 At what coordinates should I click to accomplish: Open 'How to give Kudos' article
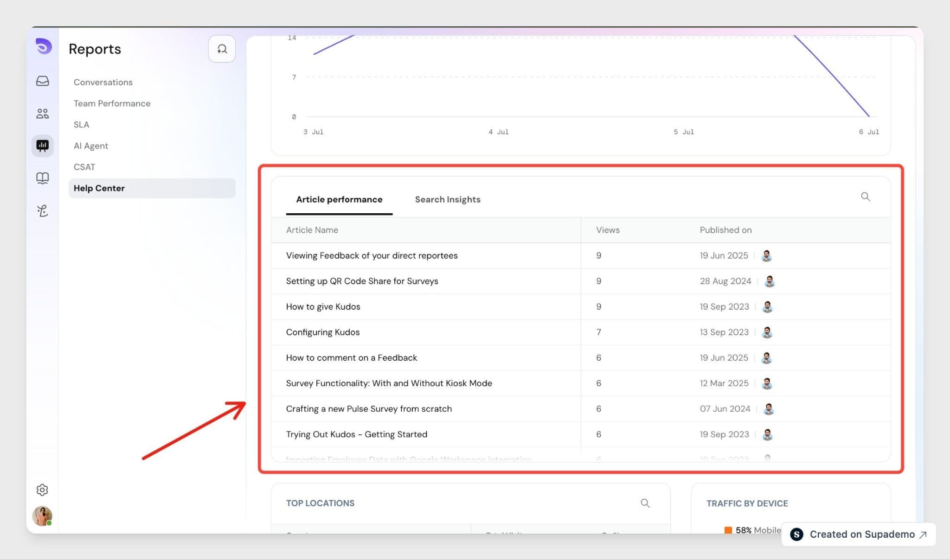(x=323, y=306)
